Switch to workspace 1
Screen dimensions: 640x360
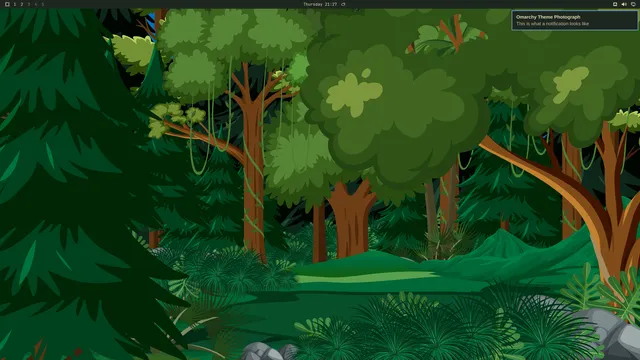pyautogui.click(x=15, y=4)
